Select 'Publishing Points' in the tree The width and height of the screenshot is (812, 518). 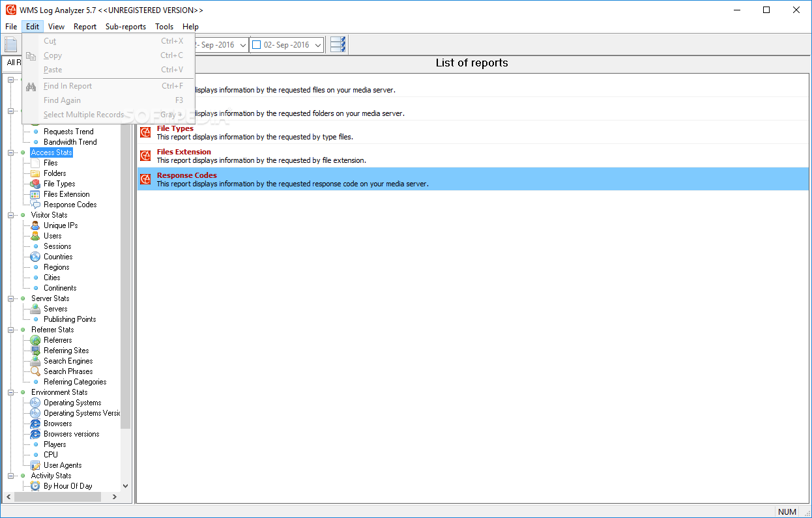[70, 319]
